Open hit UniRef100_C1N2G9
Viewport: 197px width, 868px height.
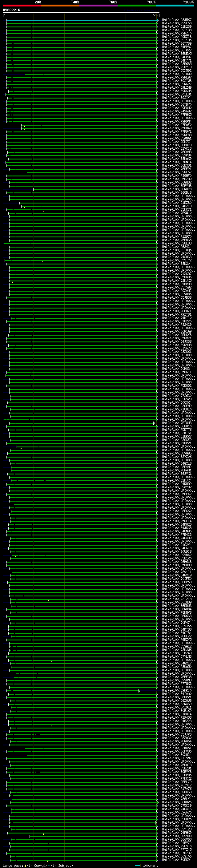tap(176, 26)
